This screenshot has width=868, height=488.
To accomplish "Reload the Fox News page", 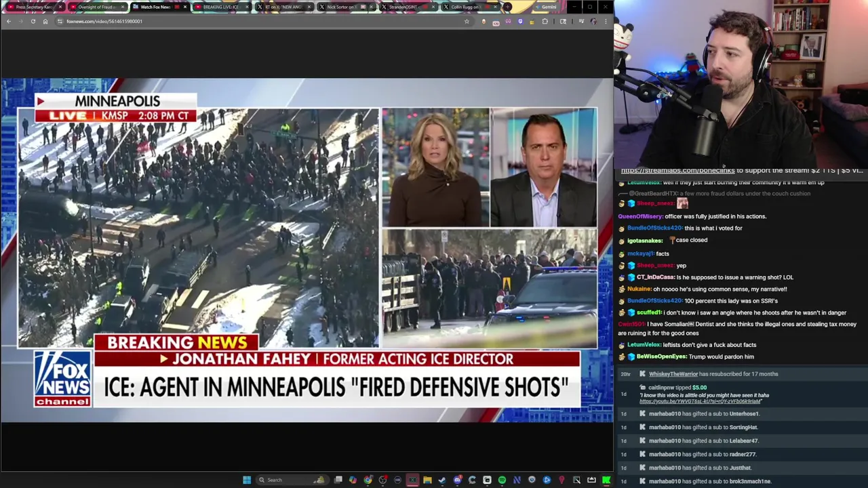I will click(33, 21).
